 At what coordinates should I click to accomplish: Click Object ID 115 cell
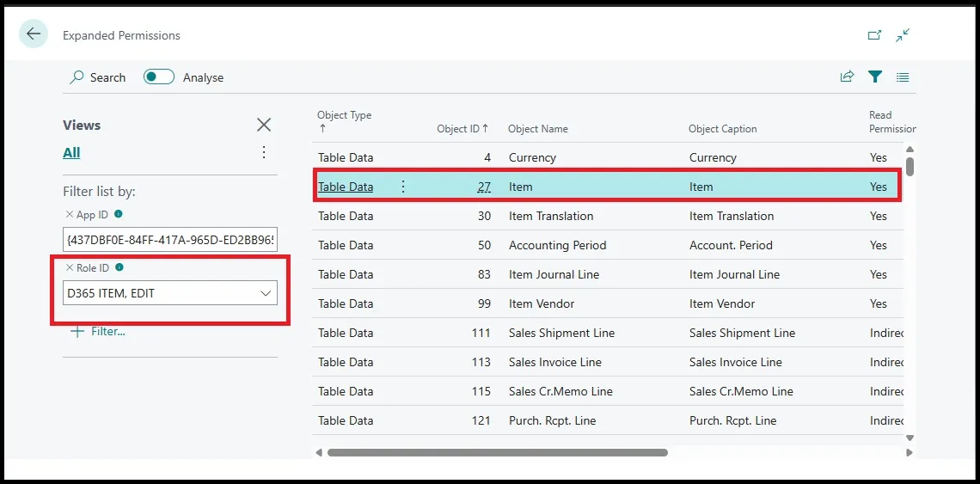point(481,391)
